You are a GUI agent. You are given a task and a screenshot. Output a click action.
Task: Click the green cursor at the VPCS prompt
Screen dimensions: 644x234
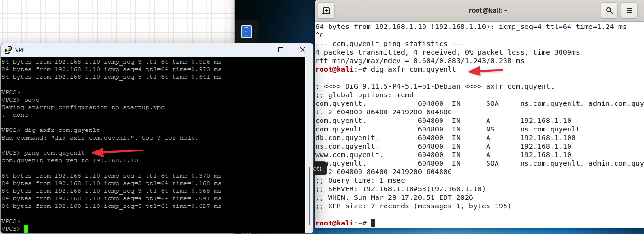click(x=26, y=229)
